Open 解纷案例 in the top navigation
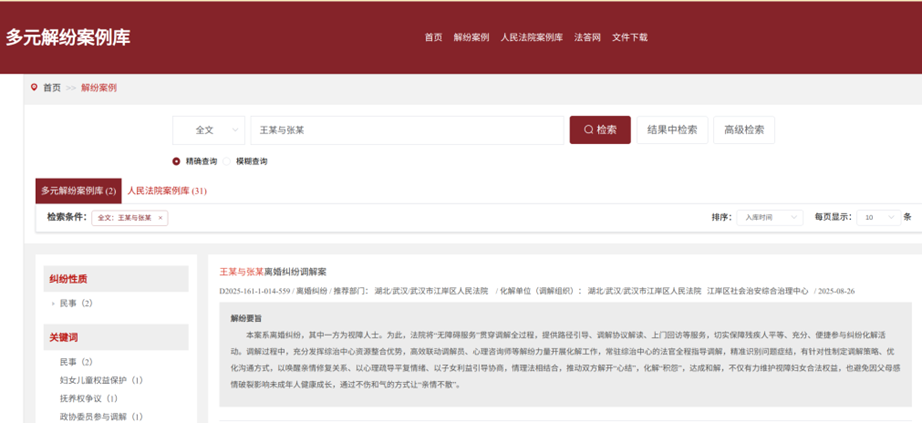Image resolution: width=922 pixels, height=423 pixels. [471, 37]
